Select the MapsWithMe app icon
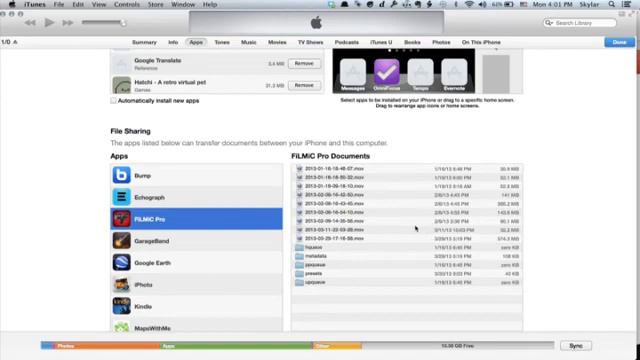The height and width of the screenshot is (360, 640). point(121,327)
